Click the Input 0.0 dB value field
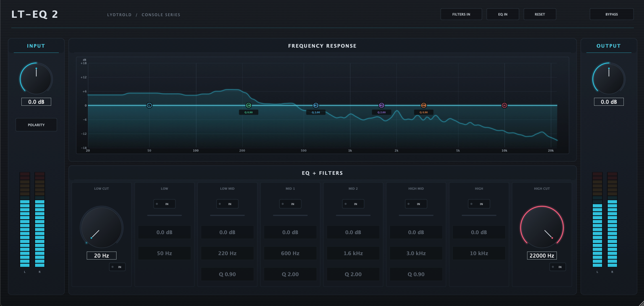The image size is (644, 306). (x=36, y=102)
